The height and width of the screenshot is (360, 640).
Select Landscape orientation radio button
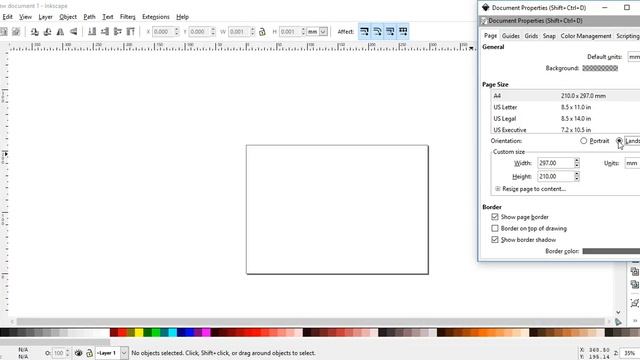click(619, 141)
